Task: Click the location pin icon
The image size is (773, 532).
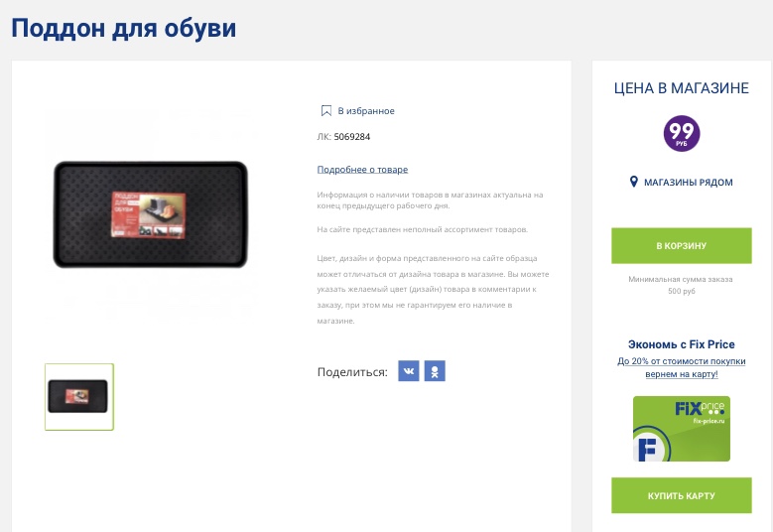Action: pyautogui.click(x=634, y=182)
